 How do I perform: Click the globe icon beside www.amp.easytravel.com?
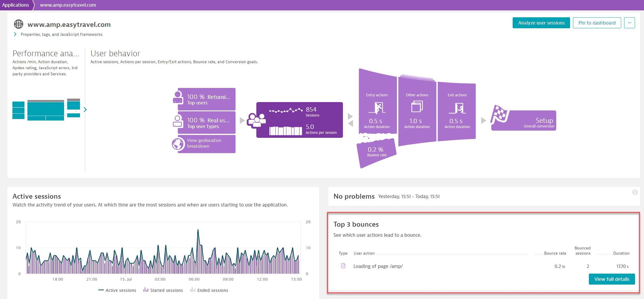(18, 24)
